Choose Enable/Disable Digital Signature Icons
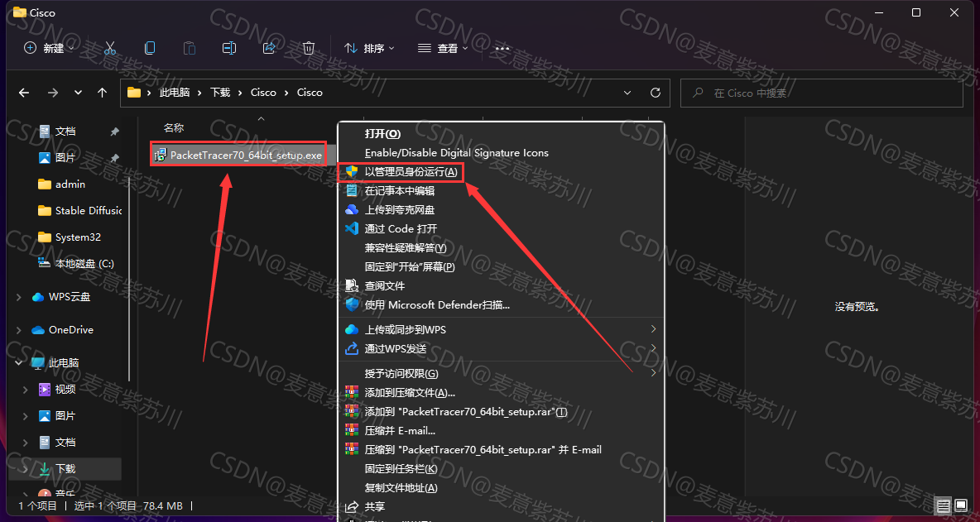The image size is (980, 522). (x=456, y=152)
